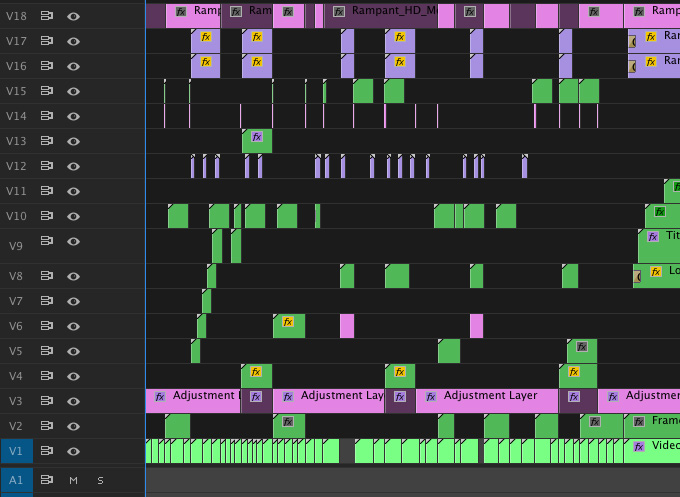Toggle sync lock on track V2

click(46, 426)
